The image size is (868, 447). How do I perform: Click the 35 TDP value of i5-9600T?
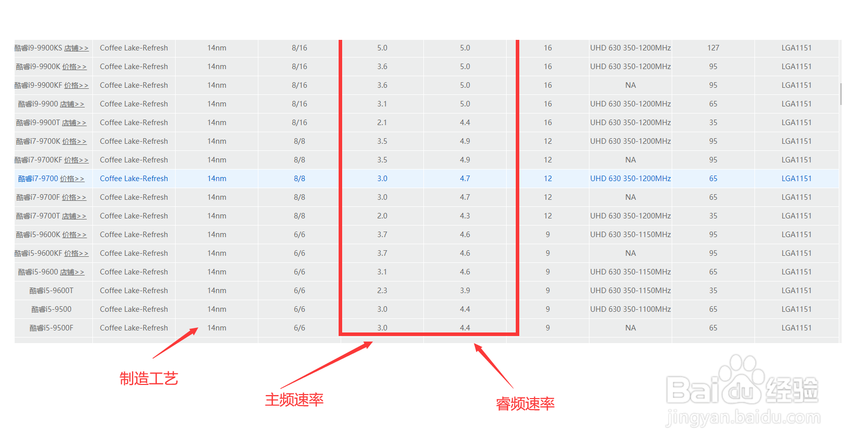click(x=713, y=291)
